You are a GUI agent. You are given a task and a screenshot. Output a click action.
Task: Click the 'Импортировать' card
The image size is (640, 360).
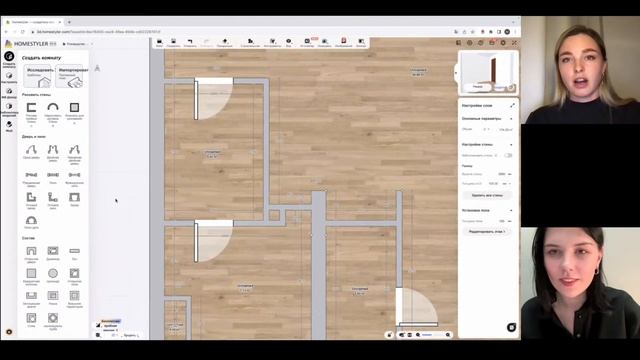[69, 76]
